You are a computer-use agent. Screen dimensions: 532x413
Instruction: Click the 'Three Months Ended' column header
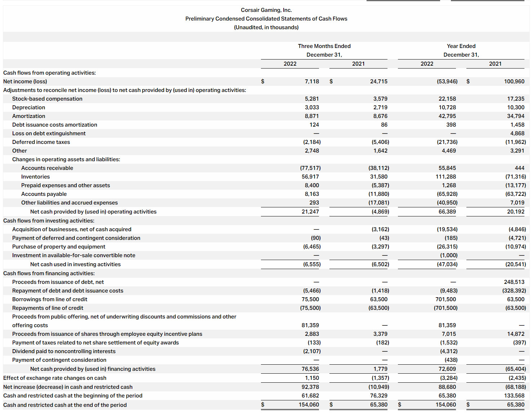pos(324,46)
